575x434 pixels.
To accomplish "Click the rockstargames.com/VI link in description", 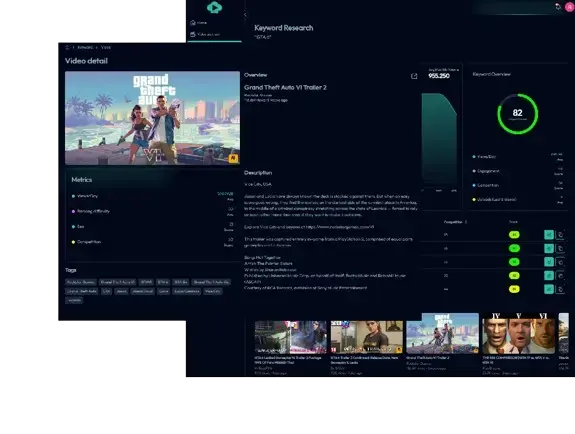I will 340,227.
